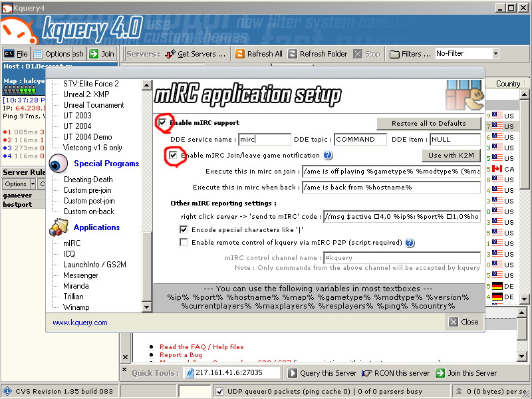Click the DDE service name field

point(264,139)
